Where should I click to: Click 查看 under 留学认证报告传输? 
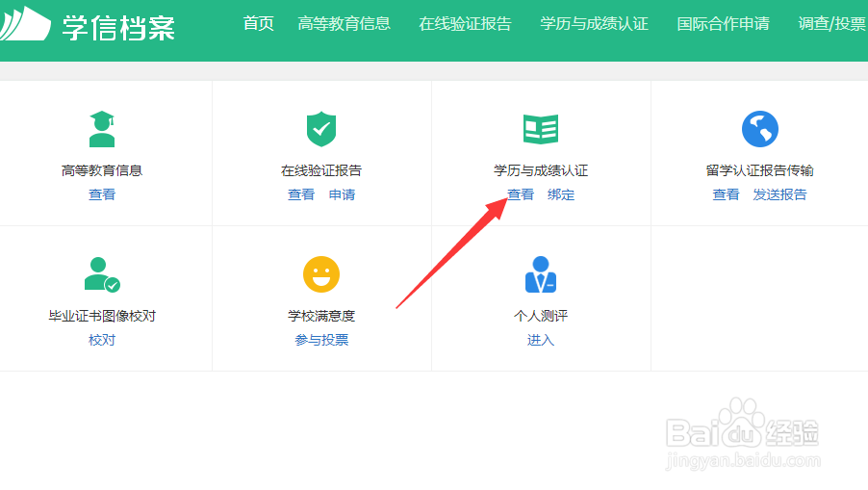[726, 194]
